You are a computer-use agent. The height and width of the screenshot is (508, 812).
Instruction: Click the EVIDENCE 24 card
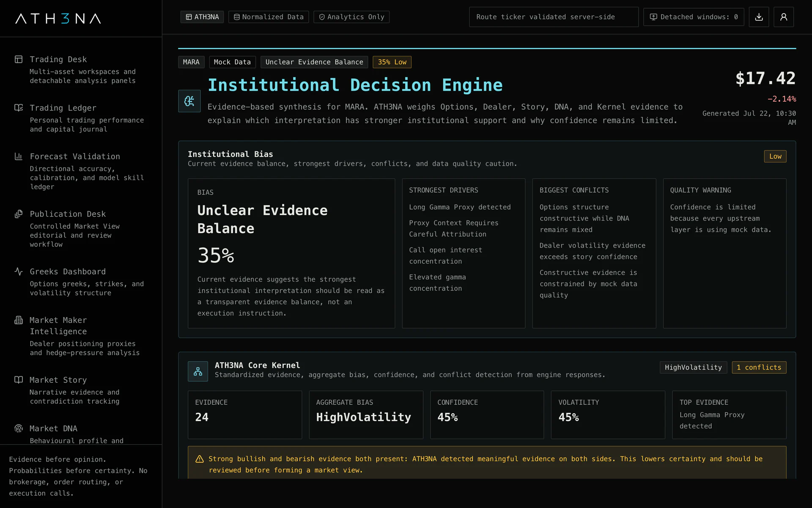pos(245,415)
